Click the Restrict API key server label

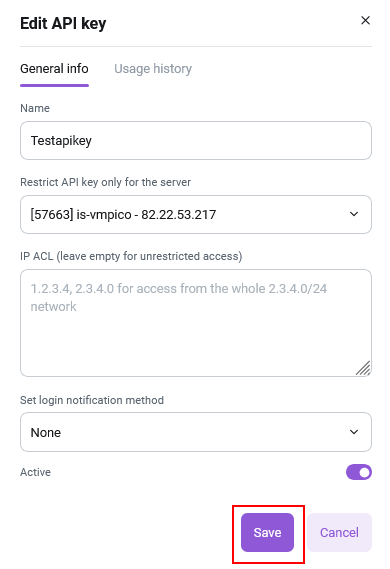tap(105, 182)
